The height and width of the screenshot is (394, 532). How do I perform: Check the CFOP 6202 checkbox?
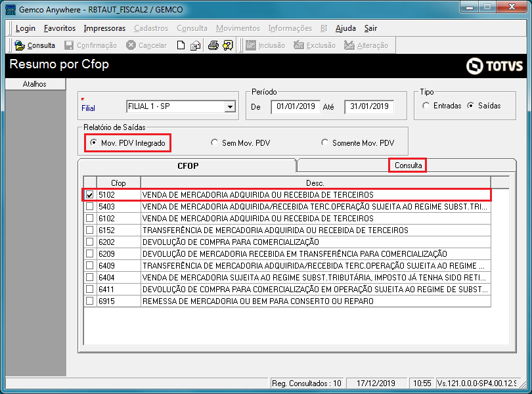[x=89, y=242]
